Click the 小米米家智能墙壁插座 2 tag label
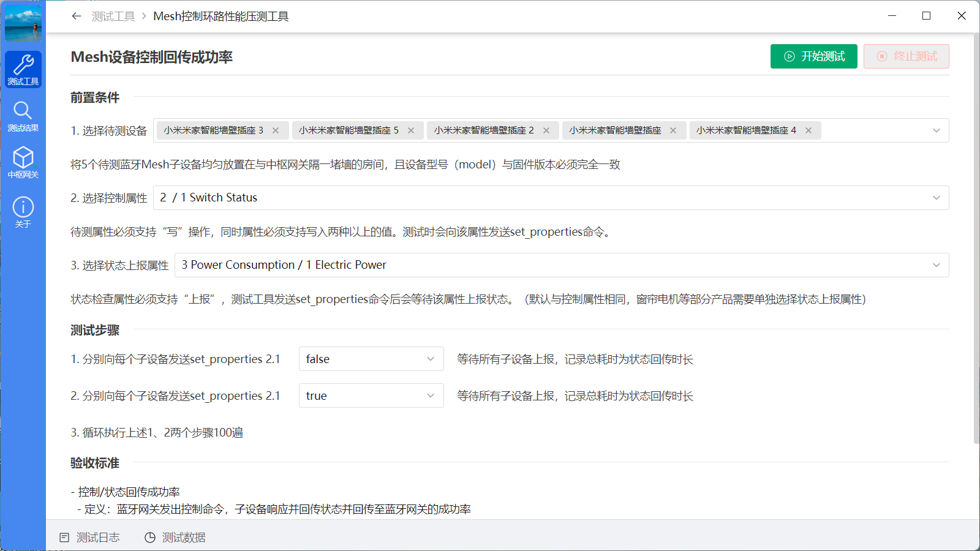This screenshot has width=980, height=551. pos(484,130)
